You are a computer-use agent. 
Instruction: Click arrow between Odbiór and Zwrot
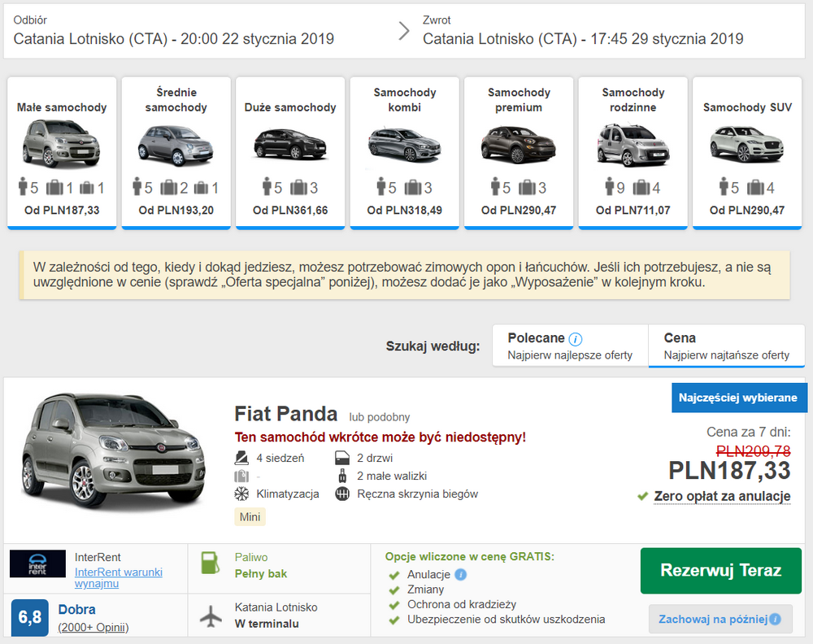(404, 31)
